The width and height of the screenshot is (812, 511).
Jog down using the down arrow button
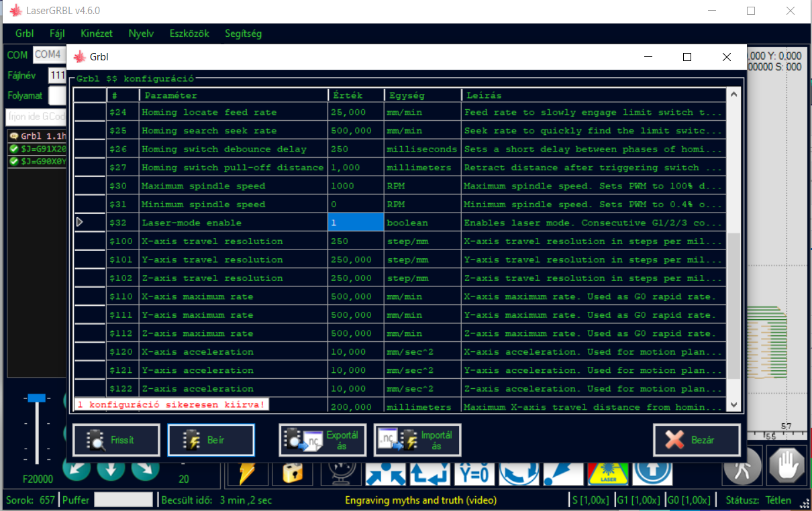pyautogui.click(x=111, y=469)
